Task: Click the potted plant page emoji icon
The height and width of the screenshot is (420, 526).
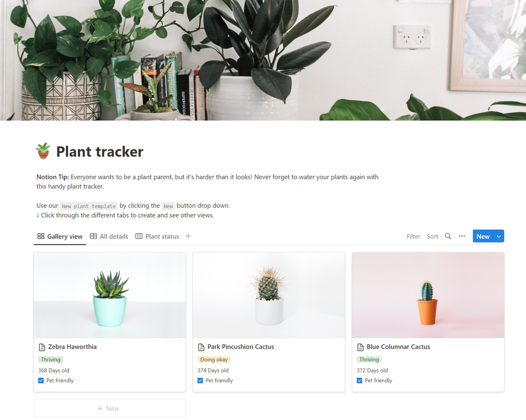Action: [43, 151]
